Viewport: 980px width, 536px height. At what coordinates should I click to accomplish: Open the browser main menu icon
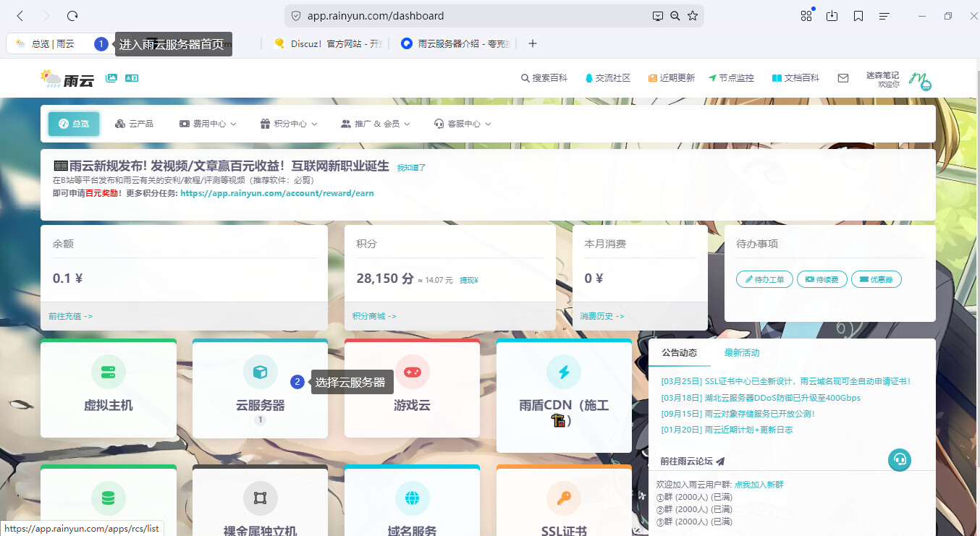(x=884, y=15)
